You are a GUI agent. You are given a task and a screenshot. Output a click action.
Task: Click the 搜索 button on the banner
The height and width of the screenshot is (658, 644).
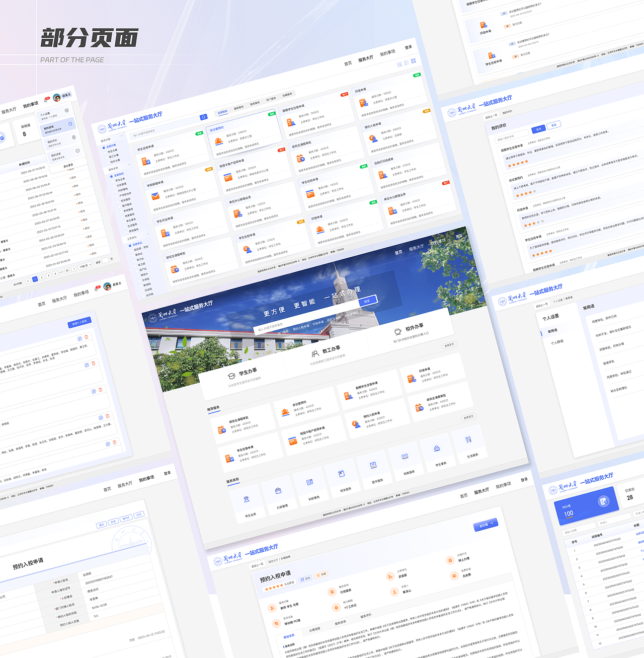click(x=367, y=302)
